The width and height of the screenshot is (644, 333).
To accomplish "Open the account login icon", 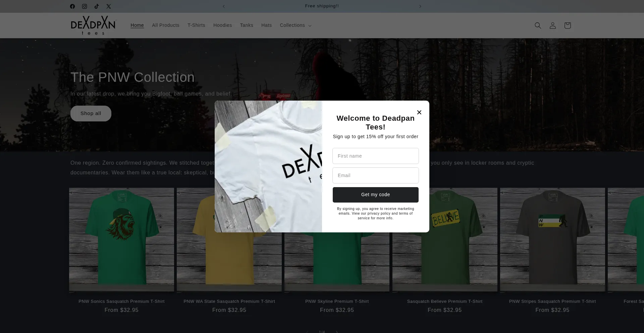I will coord(553,25).
